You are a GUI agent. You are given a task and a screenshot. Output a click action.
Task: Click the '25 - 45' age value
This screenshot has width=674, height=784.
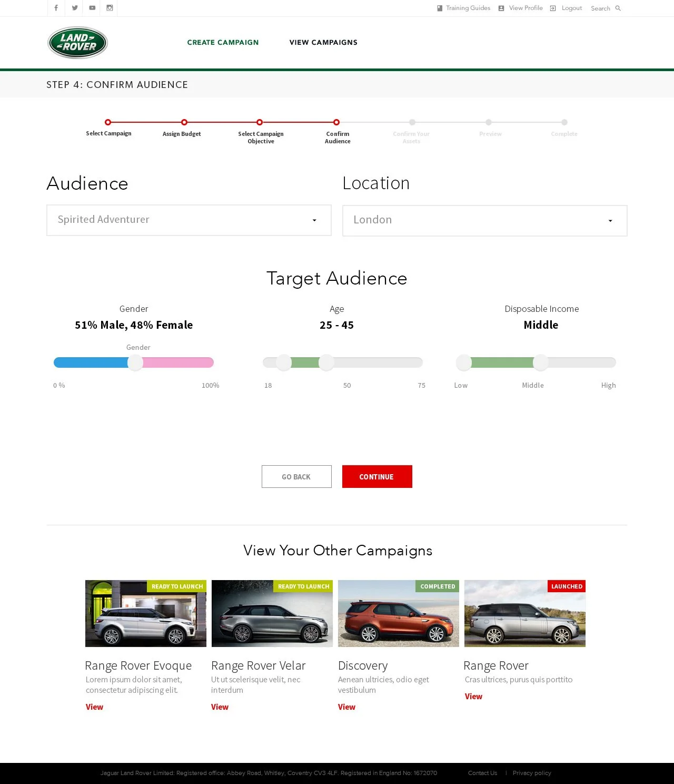click(x=336, y=325)
